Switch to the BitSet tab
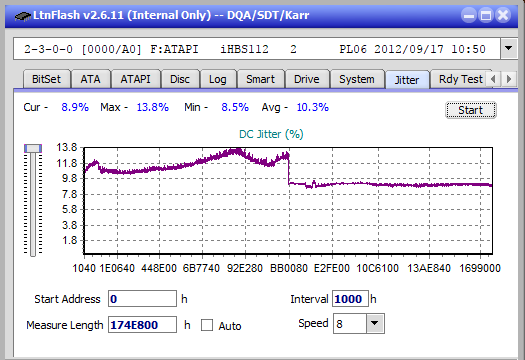The image size is (525, 360). (47, 79)
